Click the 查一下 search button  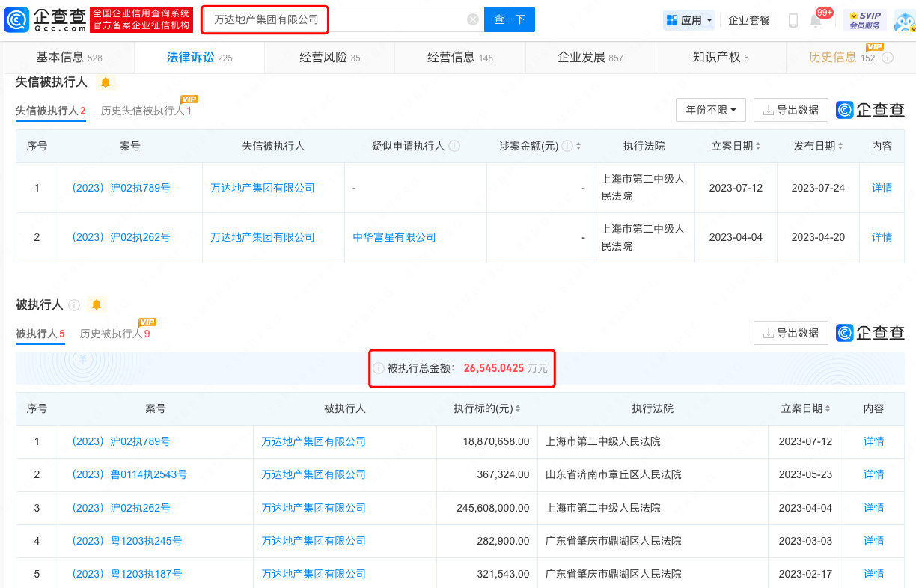(510, 19)
